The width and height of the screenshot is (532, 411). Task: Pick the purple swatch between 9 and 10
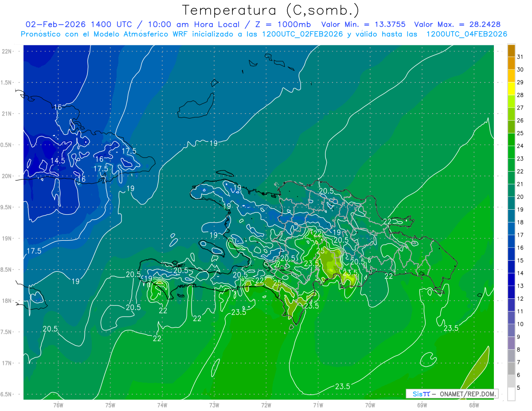coord(511,331)
